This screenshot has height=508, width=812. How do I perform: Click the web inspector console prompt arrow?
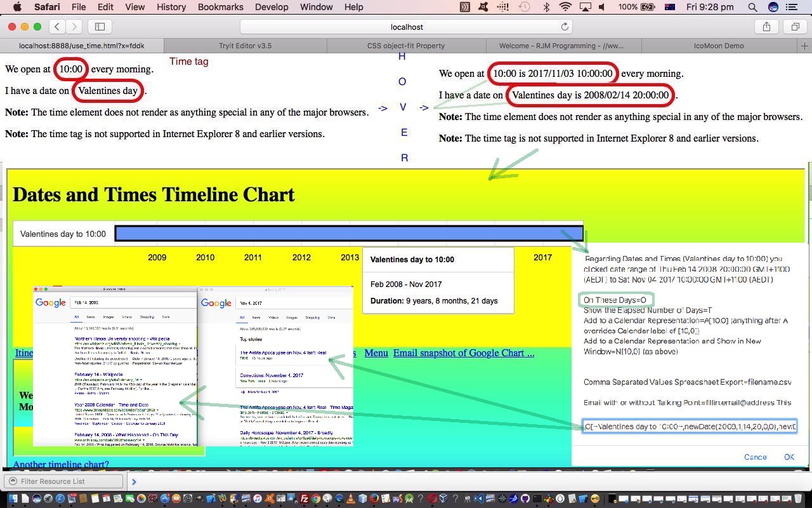[134, 481]
